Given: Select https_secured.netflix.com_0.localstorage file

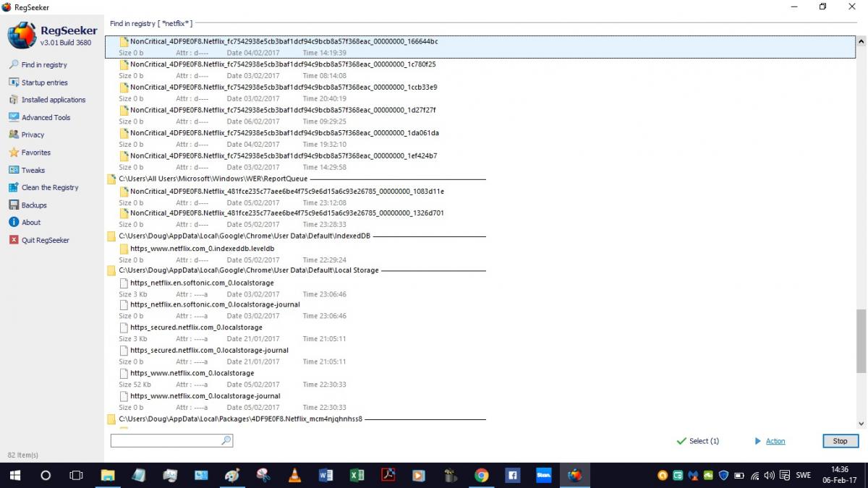Looking at the screenshot, I should [196, 328].
